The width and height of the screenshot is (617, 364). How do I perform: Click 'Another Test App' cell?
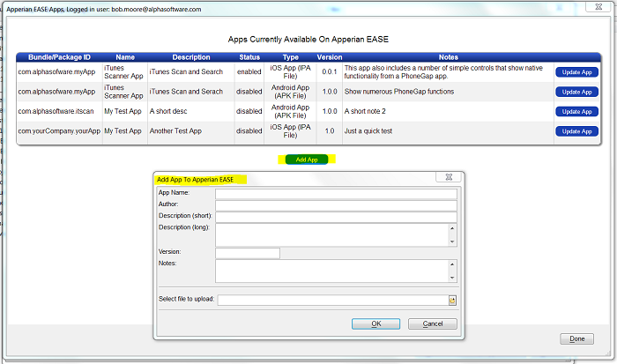pos(175,131)
